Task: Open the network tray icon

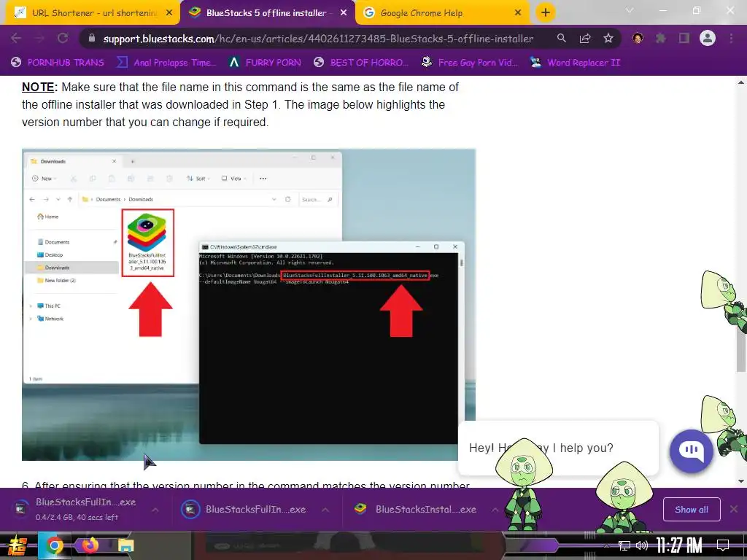Action: (x=624, y=545)
